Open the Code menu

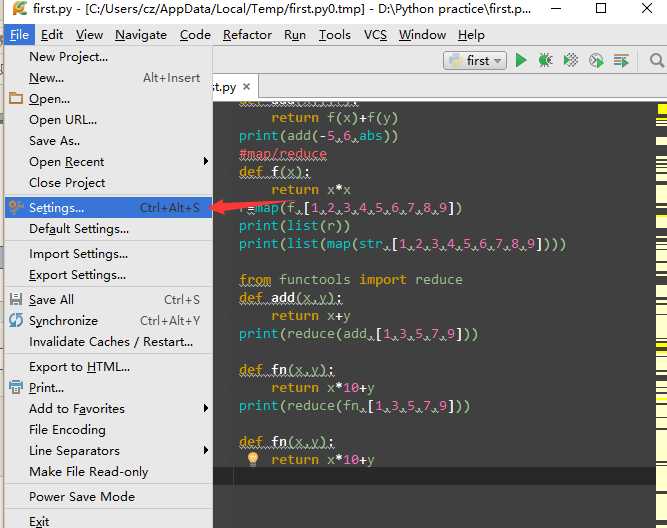click(x=195, y=35)
